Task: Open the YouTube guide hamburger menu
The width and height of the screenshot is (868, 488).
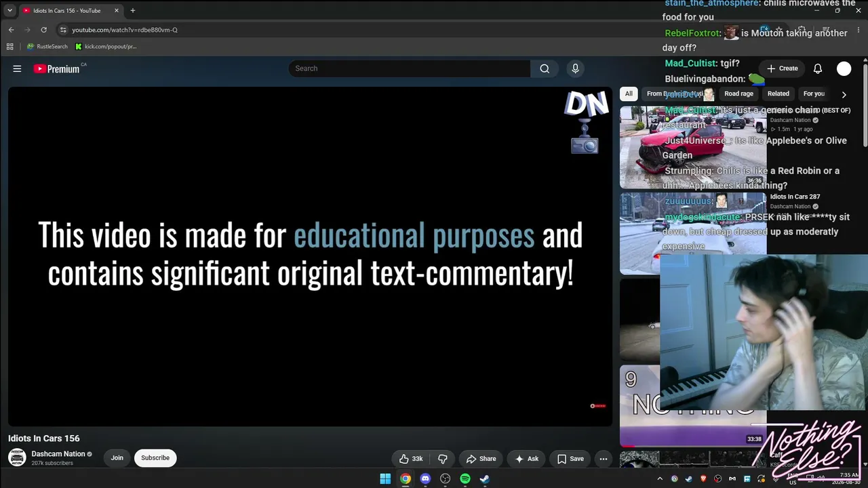Action: tap(17, 68)
